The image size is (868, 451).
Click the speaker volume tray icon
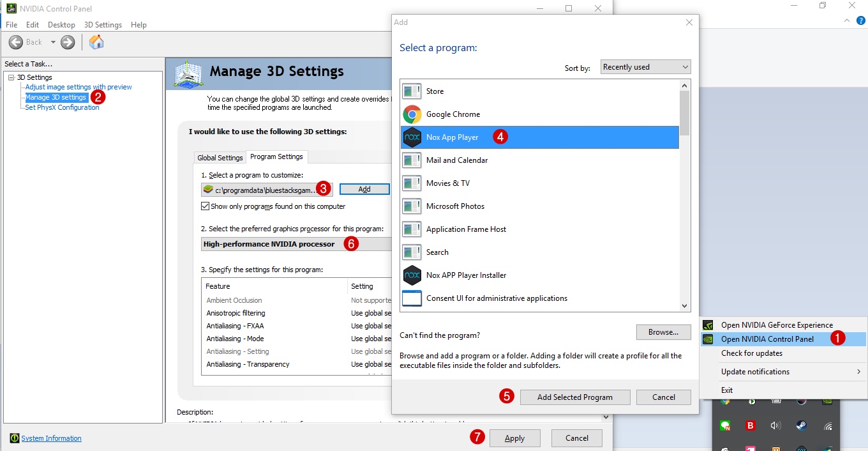click(x=775, y=425)
